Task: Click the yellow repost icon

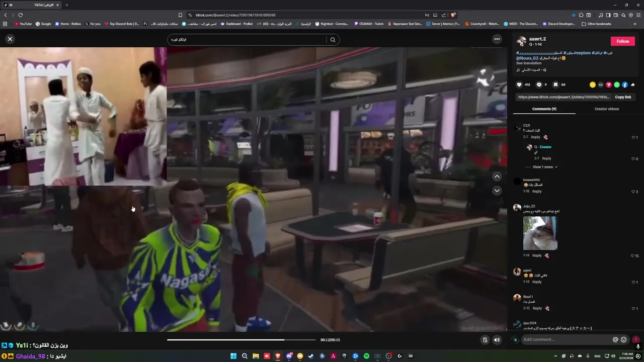Action: coord(593,85)
